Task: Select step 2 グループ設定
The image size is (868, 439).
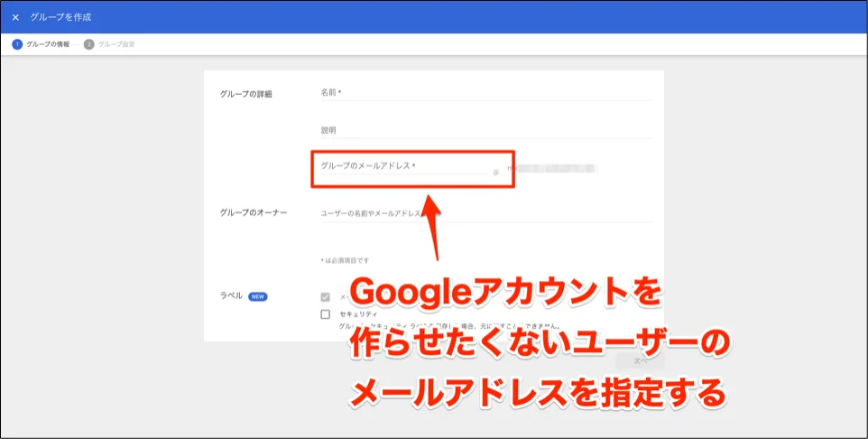Action: pos(109,44)
